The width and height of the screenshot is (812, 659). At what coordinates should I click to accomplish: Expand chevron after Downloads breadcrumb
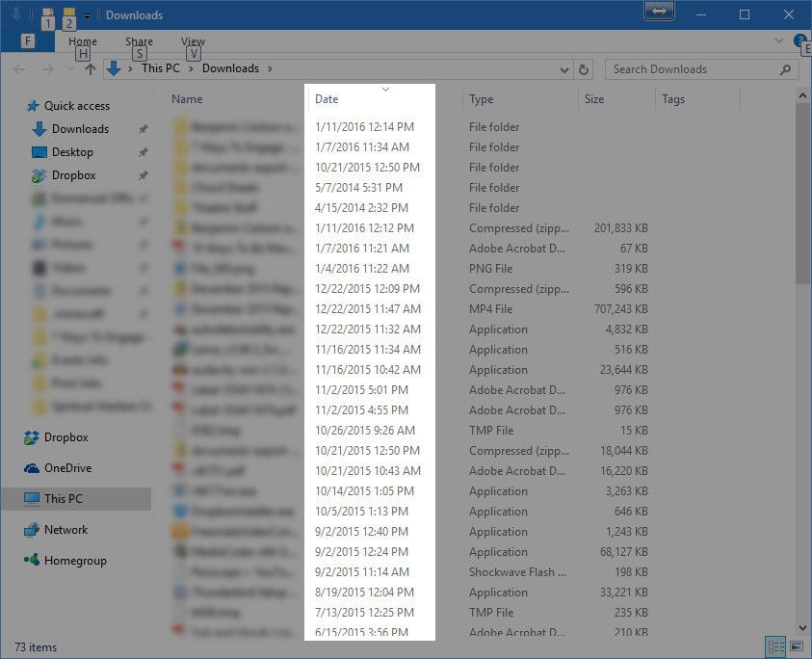click(x=270, y=68)
